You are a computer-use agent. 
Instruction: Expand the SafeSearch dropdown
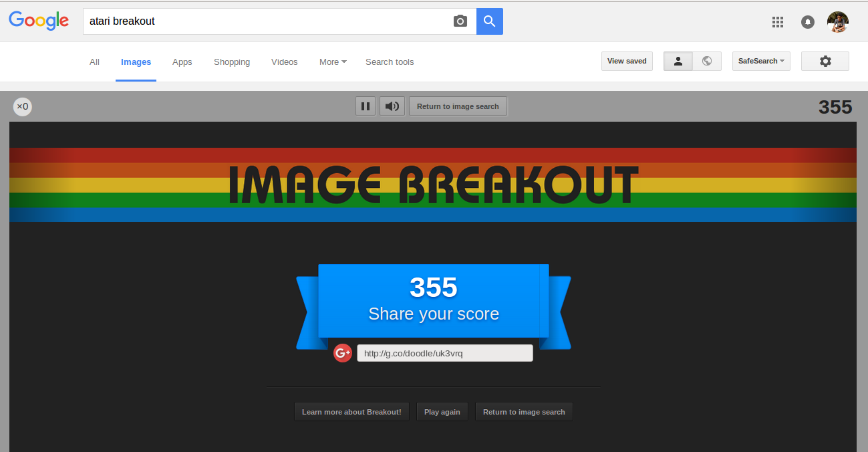click(761, 62)
